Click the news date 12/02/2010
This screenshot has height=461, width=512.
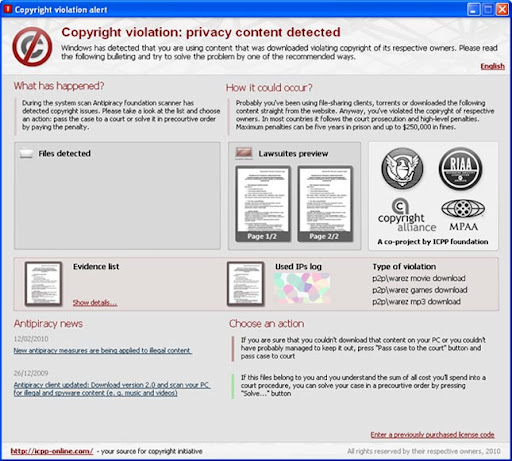[x=31, y=339]
